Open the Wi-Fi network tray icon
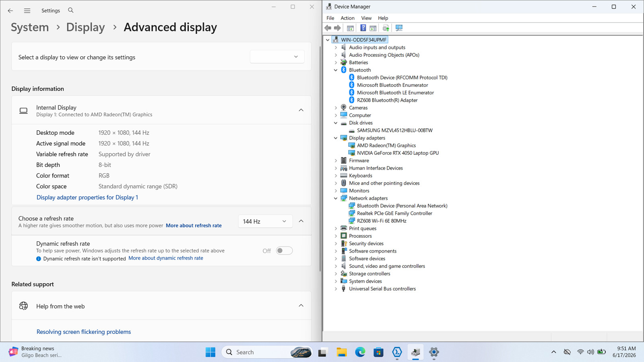 [580, 352]
